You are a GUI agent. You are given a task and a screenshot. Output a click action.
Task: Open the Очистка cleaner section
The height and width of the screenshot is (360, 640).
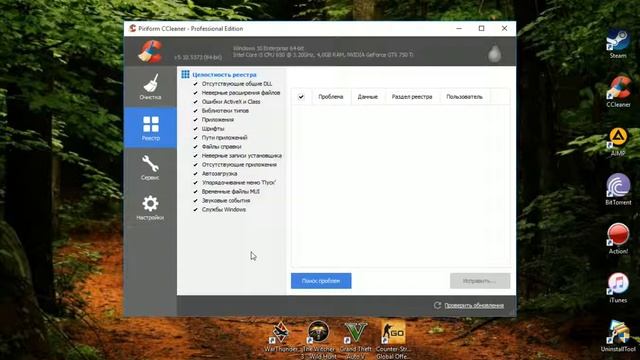[150, 87]
